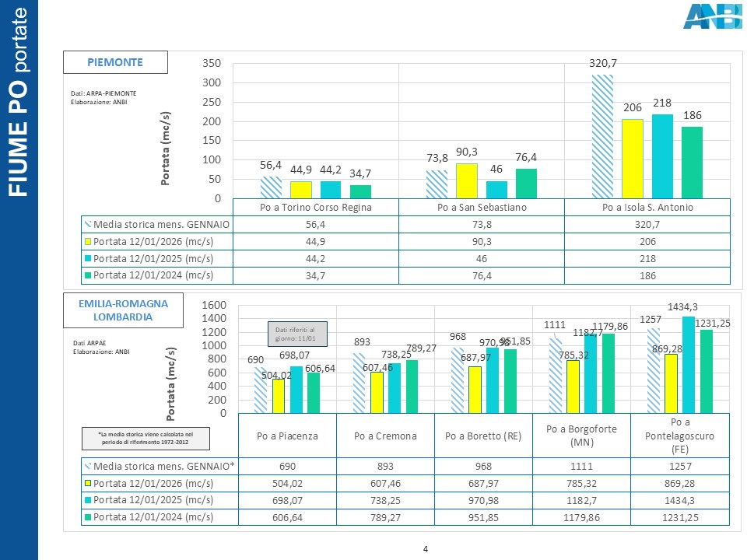Click table cell 90,3 in the Piemonte table

click(482, 241)
